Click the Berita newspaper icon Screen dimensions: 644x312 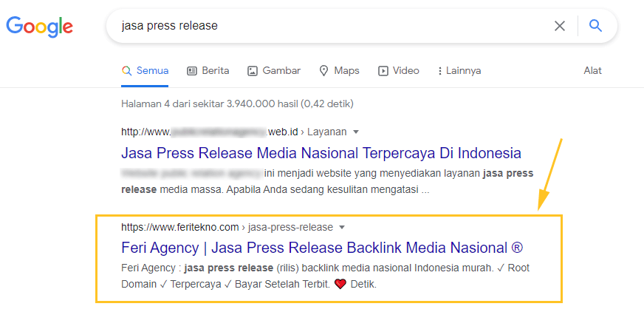(x=192, y=71)
